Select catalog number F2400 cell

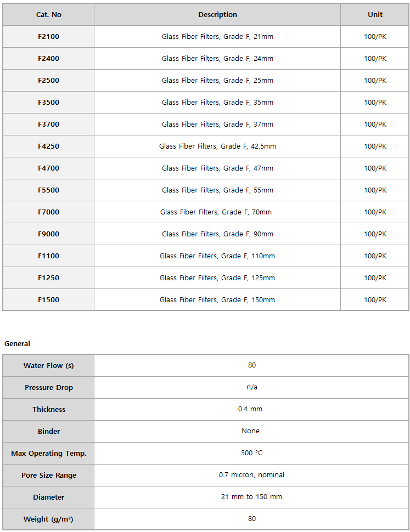tap(48, 59)
